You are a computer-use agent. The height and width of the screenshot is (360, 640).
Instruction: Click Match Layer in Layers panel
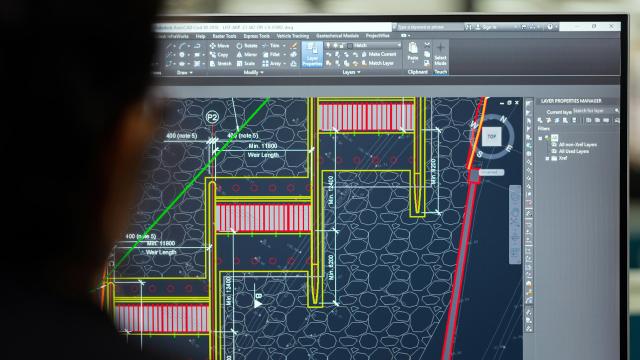coord(378,63)
